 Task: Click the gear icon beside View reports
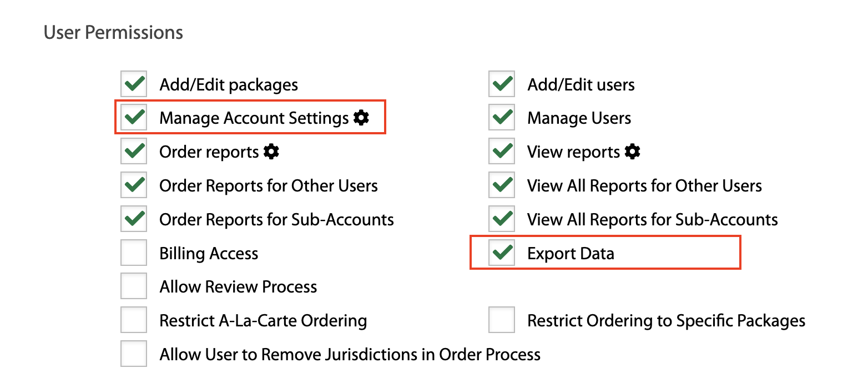633,152
